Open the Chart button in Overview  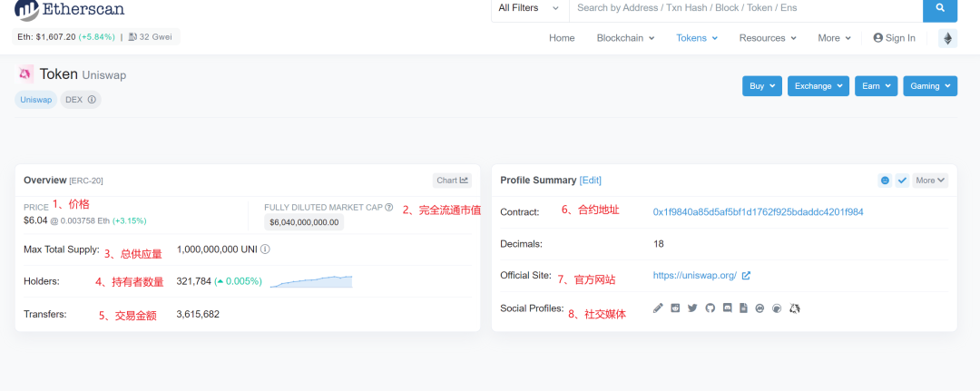pyautogui.click(x=453, y=181)
